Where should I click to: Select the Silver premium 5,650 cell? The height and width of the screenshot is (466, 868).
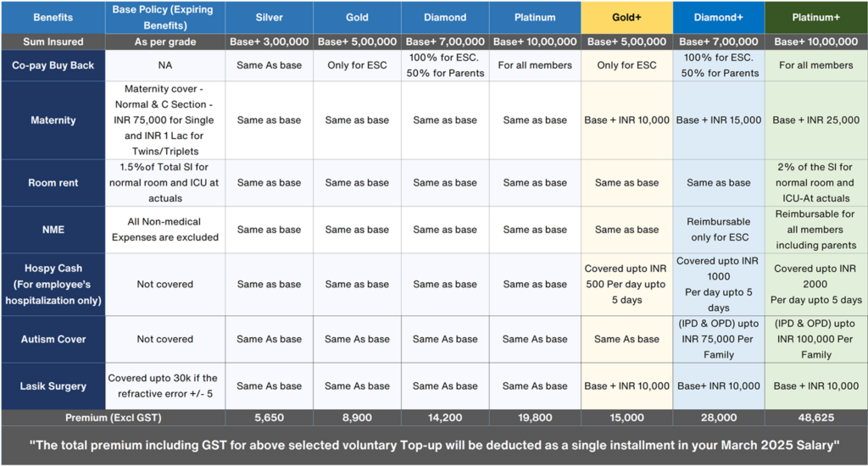click(x=269, y=418)
